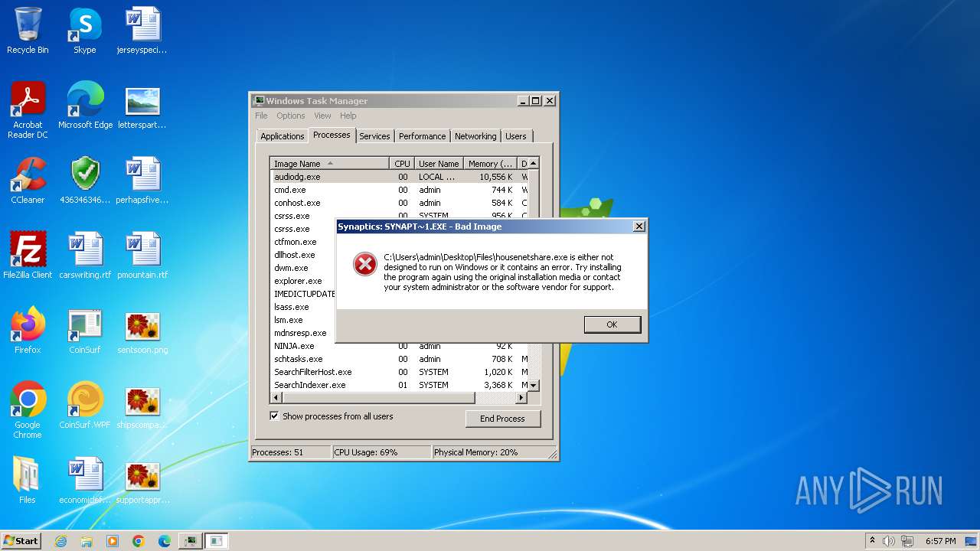Open the Help menu in Task Manager
This screenshot has height=551, width=980.
pos(348,116)
